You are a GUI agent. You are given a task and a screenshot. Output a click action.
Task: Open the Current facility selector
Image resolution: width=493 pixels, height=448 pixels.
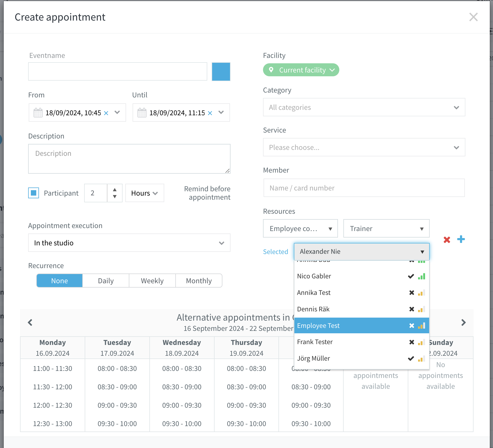click(301, 70)
